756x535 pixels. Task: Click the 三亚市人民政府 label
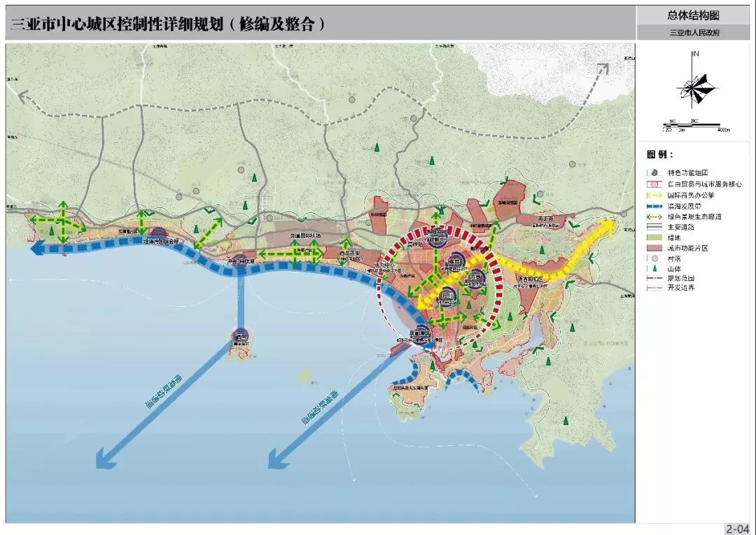click(694, 32)
